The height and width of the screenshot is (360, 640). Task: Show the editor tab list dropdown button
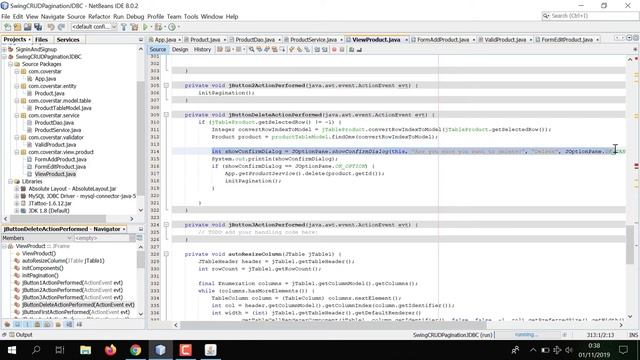tap(629, 38)
